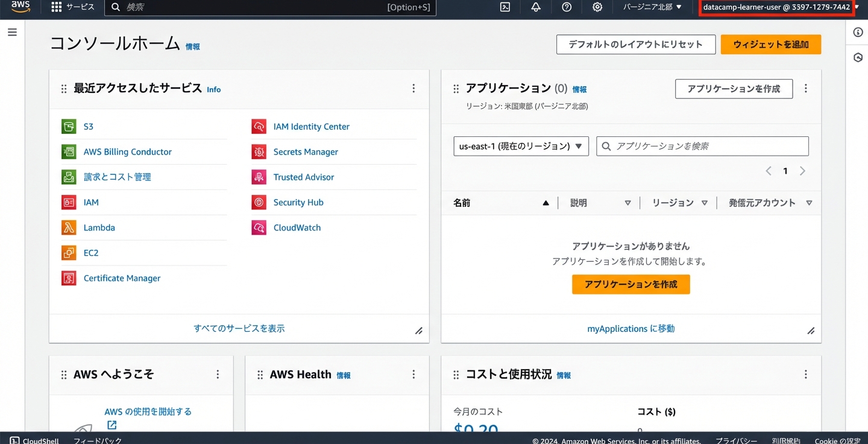The width and height of the screenshot is (868, 444).
Task: Open the Security Hub link
Action: click(298, 203)
